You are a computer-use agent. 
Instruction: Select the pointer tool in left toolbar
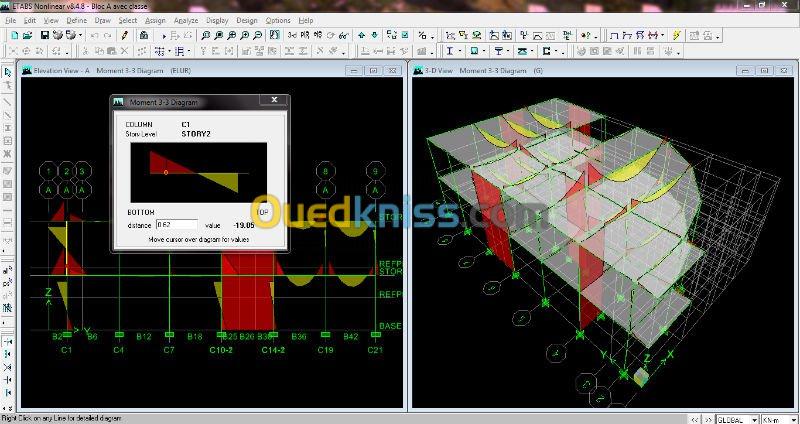[x=7, y=73]
